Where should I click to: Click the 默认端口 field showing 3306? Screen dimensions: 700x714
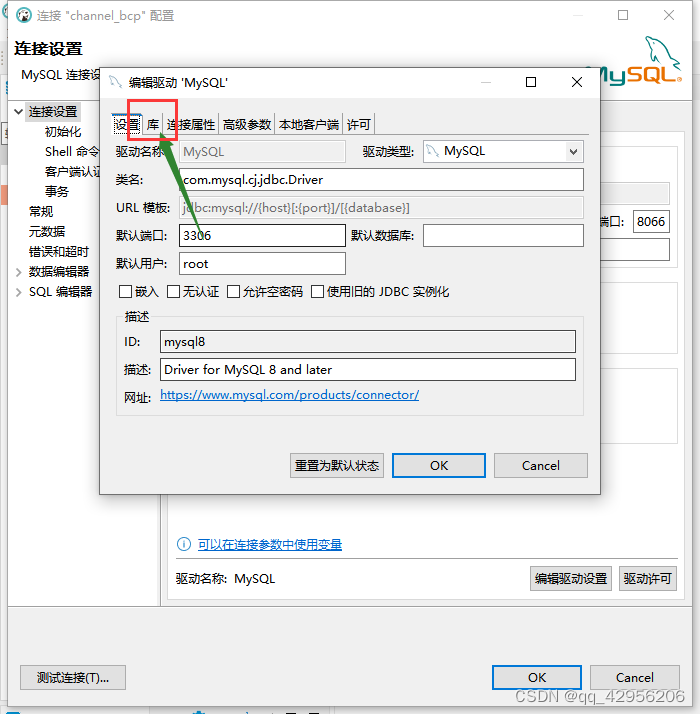click(x=262, y=235)
